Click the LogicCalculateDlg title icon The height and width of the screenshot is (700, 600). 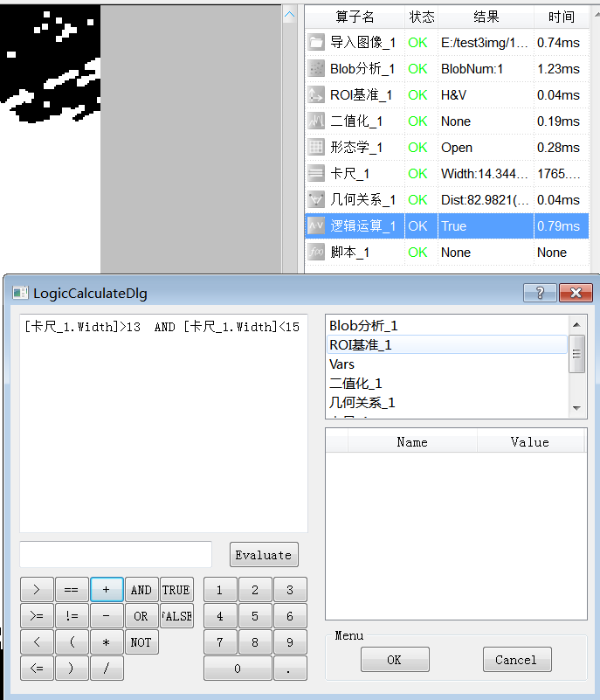click(20, 294)
